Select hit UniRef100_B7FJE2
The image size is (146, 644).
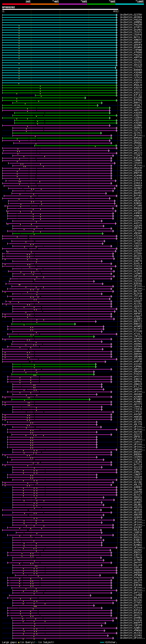[x=131, y=95]
